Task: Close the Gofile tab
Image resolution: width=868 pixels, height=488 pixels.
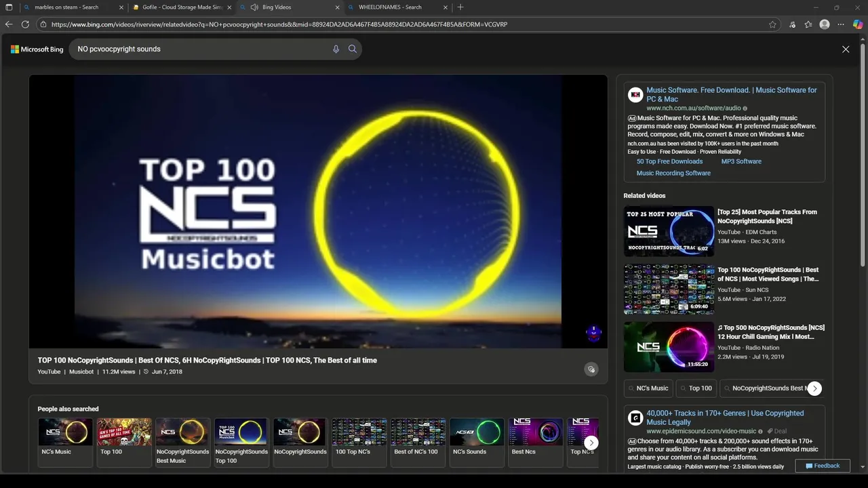Action: click(230, 7)
